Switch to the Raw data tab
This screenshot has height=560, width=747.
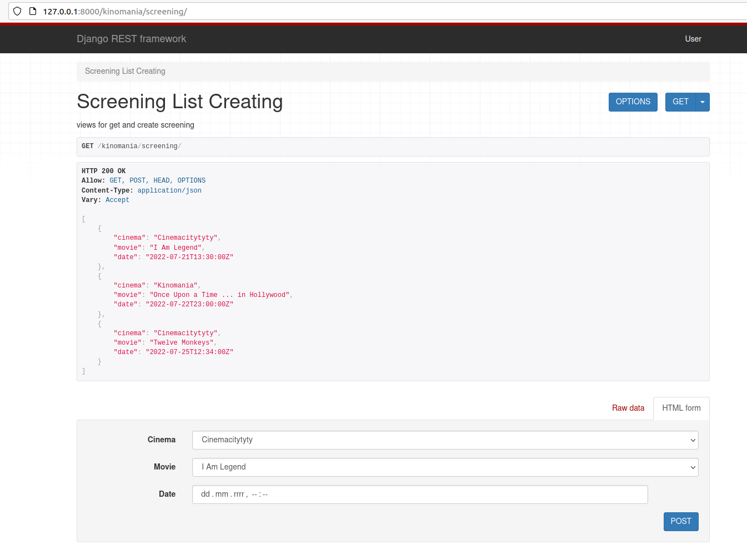pos(628,408)
